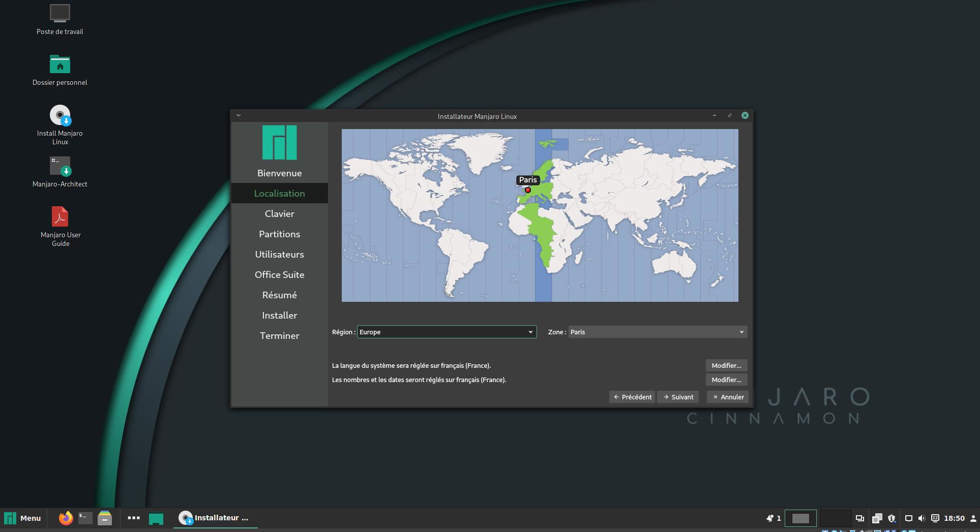980x532 pixels.
Task: Click Modifier for the system language
Action: pyautogui.click(x=726, y=365)
